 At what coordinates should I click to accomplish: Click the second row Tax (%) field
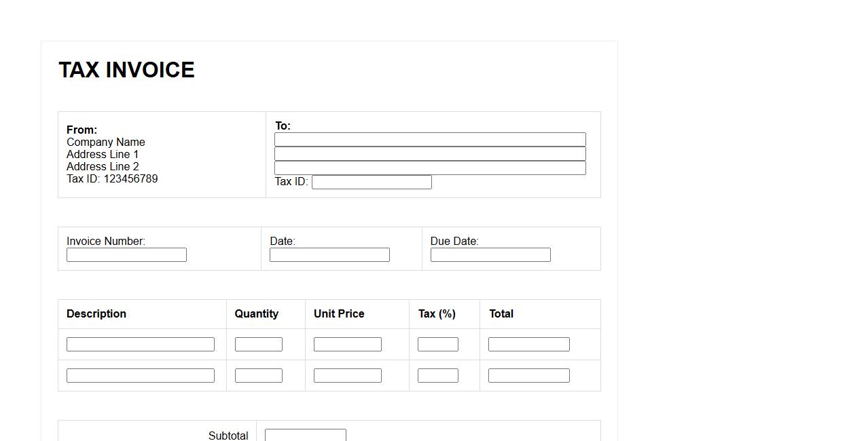(438, 376)
